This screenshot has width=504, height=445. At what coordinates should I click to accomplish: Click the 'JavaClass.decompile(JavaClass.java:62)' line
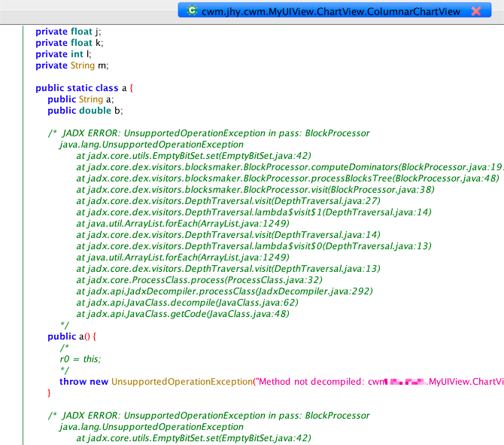[x=187, y=303]
